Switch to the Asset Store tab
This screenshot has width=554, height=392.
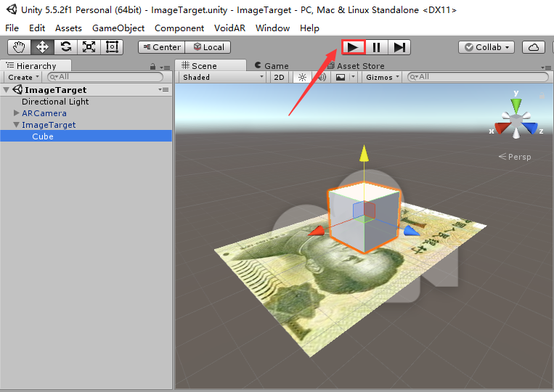click(x=356, y=65)
